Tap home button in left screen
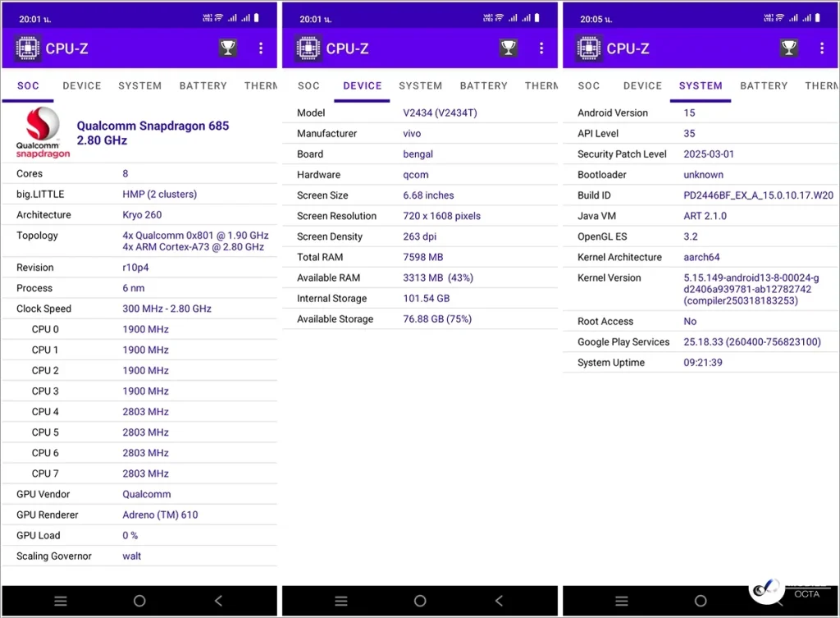 (139, 601)
